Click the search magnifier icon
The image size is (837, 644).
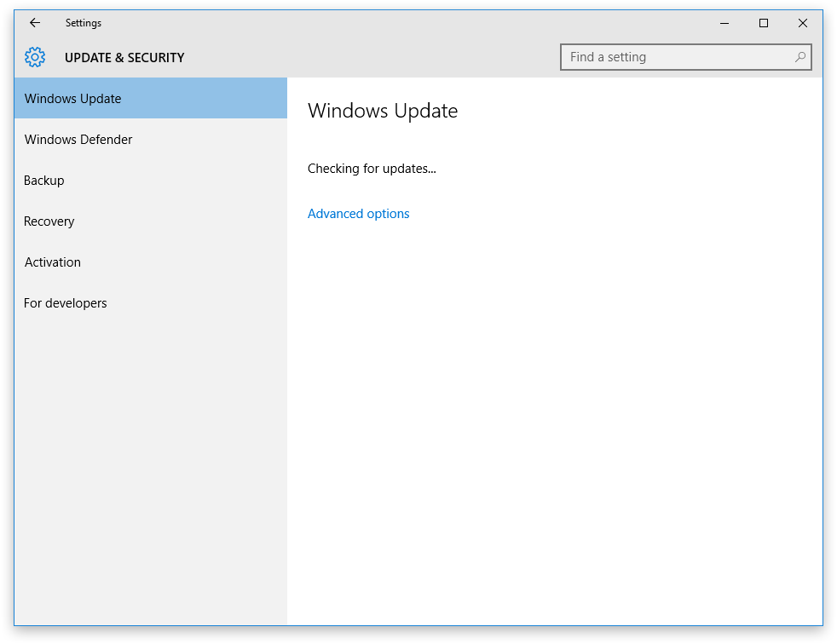pyautogui.click(x=799, y=56)
